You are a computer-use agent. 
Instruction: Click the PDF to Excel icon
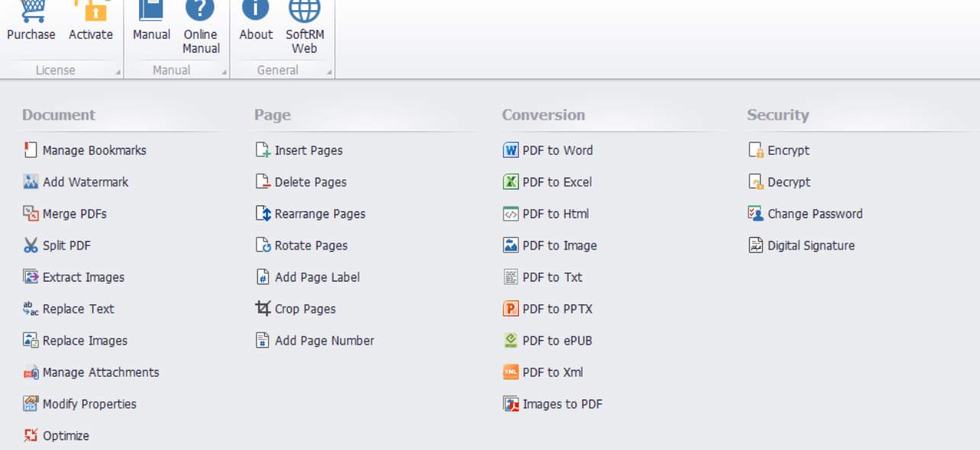point(511,182)
